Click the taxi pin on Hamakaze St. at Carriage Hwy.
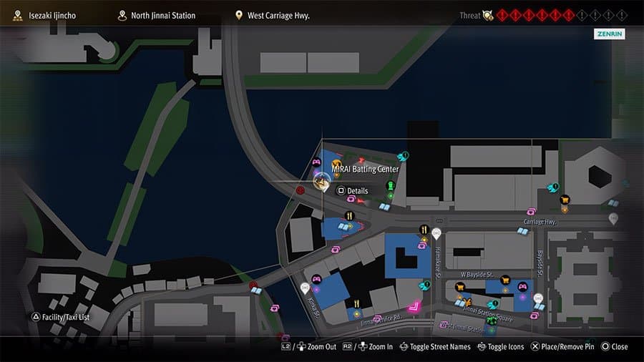The width and height of the screenshot is (644, 362). (x=436, y=233)
